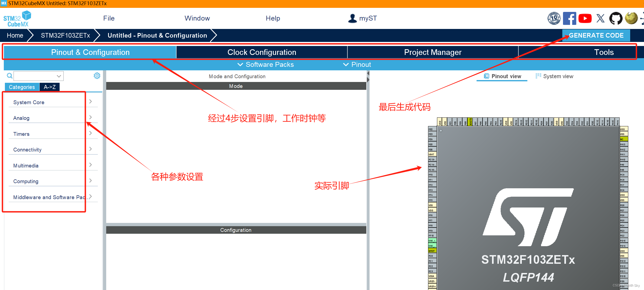Select the PF0 pin on the chip
This screenshot has width=644, height=290.
click(x=432, y=175)
